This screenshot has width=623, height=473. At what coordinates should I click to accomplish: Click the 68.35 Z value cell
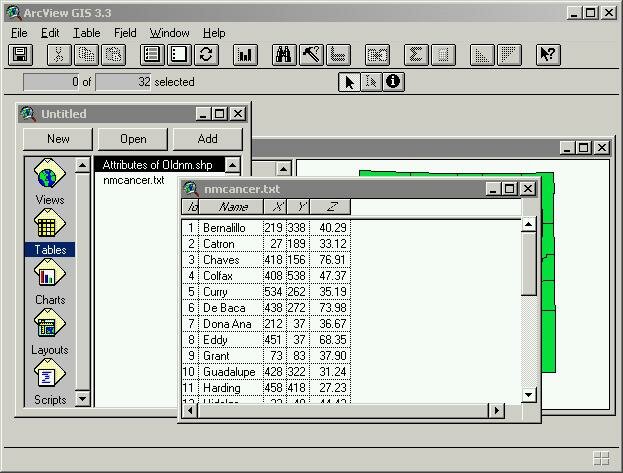tap(330, 339)
